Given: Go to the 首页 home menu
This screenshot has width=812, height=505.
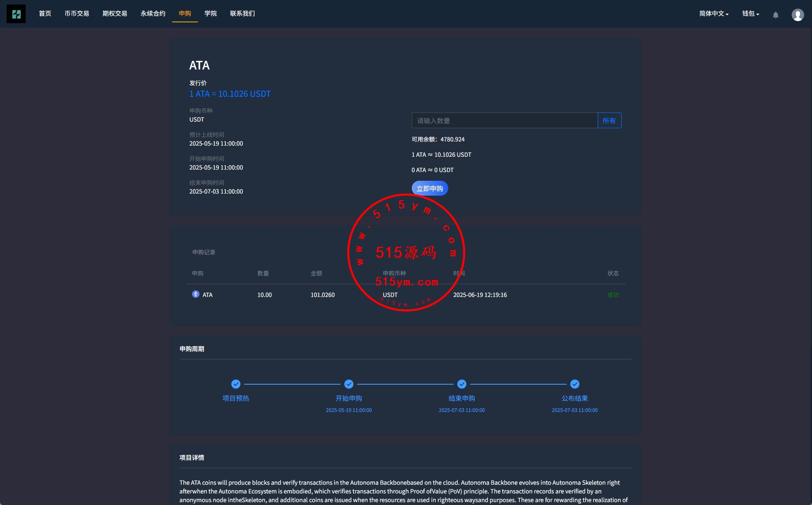Looking at the screenshot, I should (x=45, y=14).
